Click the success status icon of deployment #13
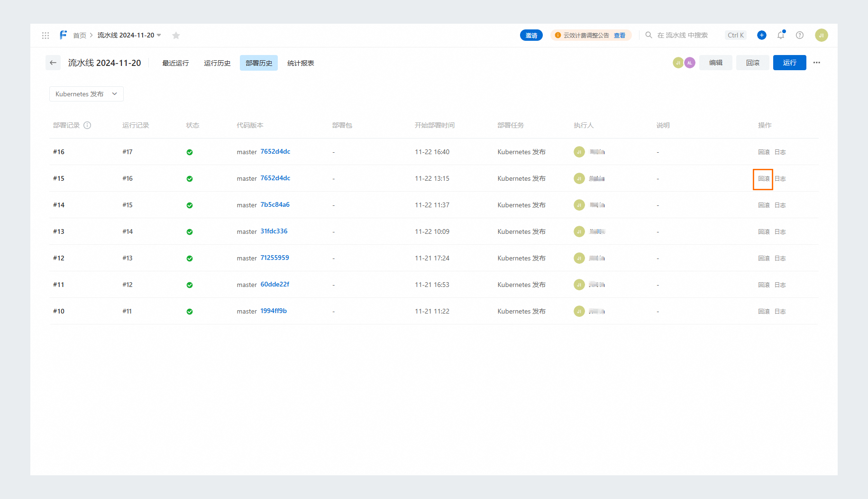This screenshot has height=499, width=868. coord(190,232)
